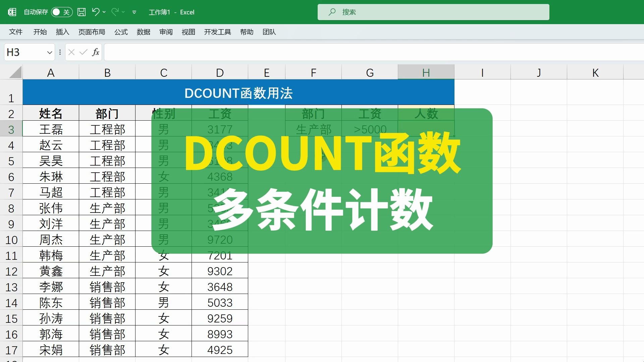This screenshot has width=644, height=362.
Task: Click cell containing 周杰
Action: pyautogui.click(x=51, y=239)
